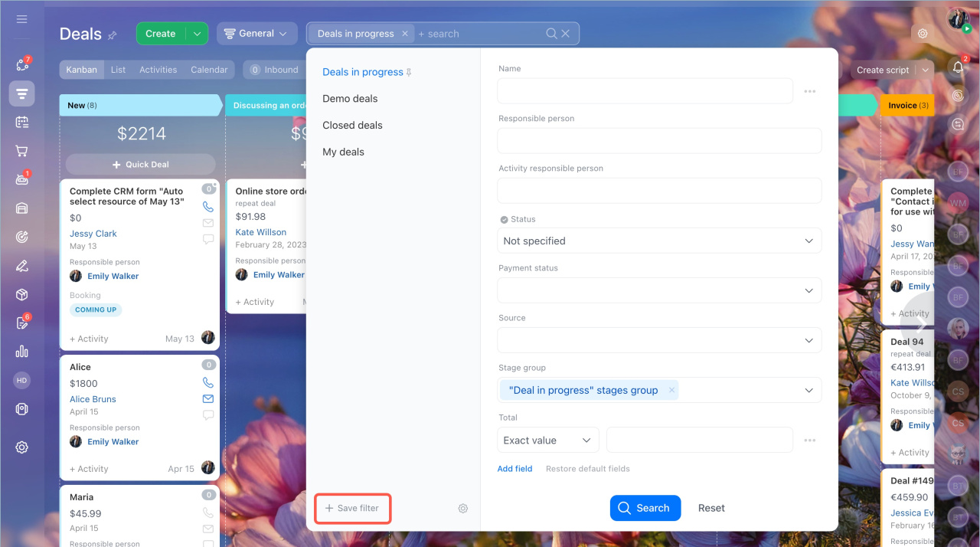980x547 pixels.
Task: Select the Closed deals saved filter
Action: 352,126
